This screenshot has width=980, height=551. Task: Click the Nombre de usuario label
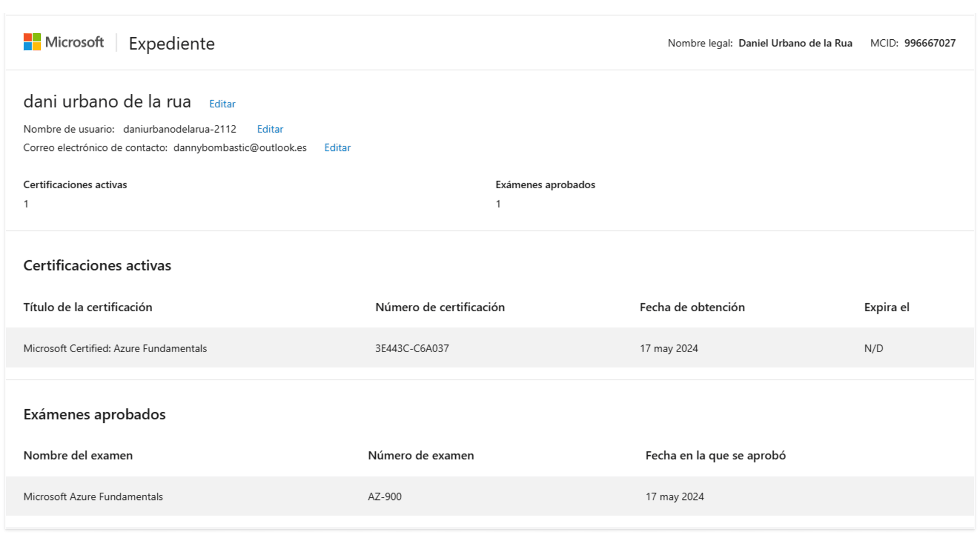click(69, 129)
